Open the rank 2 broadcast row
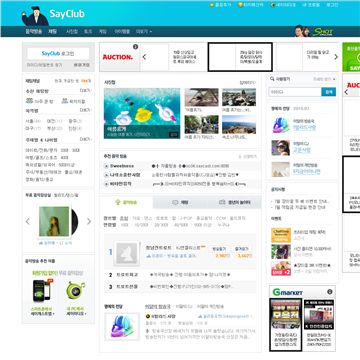Viewport: 360px width, 360px height. pos(180,275)
